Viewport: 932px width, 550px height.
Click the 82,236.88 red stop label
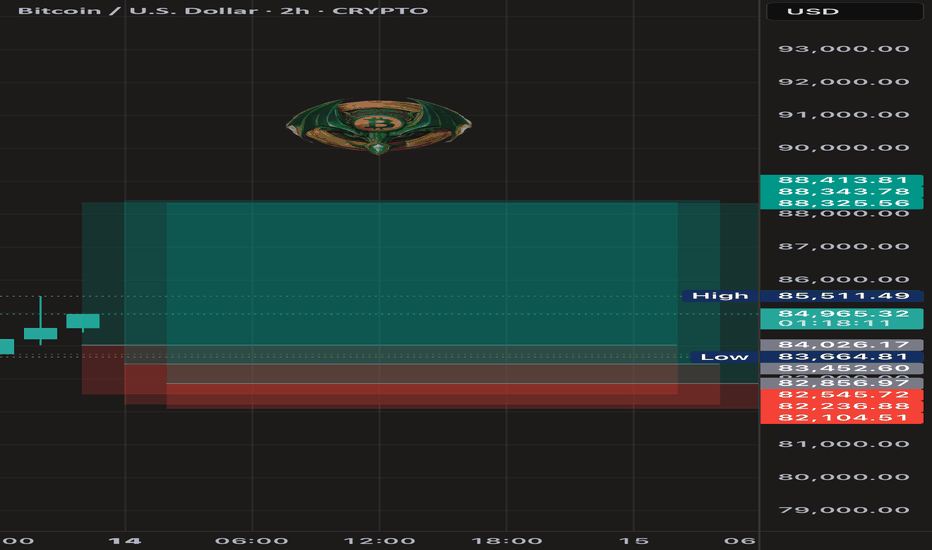(x=842, y=406)
